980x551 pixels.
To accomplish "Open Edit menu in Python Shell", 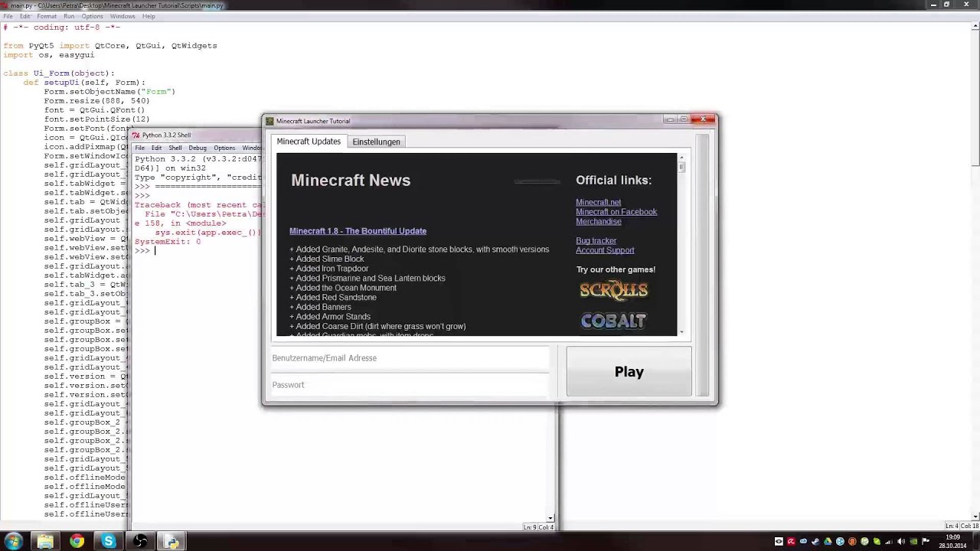I will 156,148.
